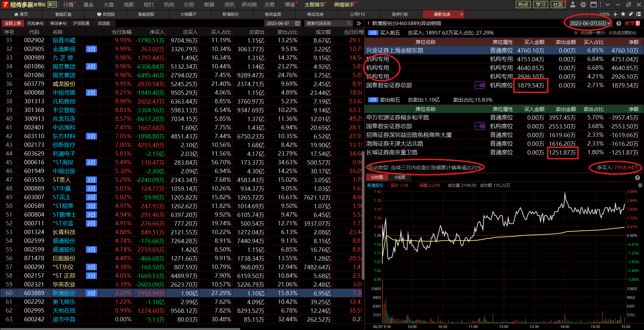Click the star favorite icon
Image resolution: width=644 pixels, height=330 pixels.
(623, 14)
